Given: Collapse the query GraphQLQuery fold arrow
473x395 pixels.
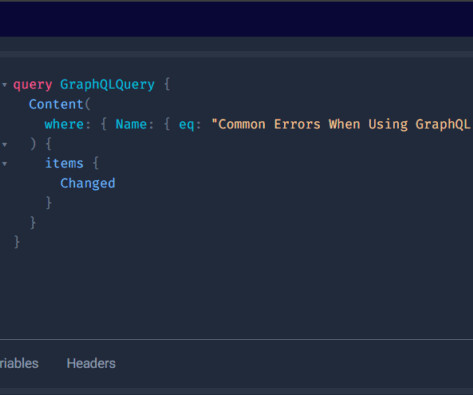Looking at the screenshot, I should click(x=4, y=85).
